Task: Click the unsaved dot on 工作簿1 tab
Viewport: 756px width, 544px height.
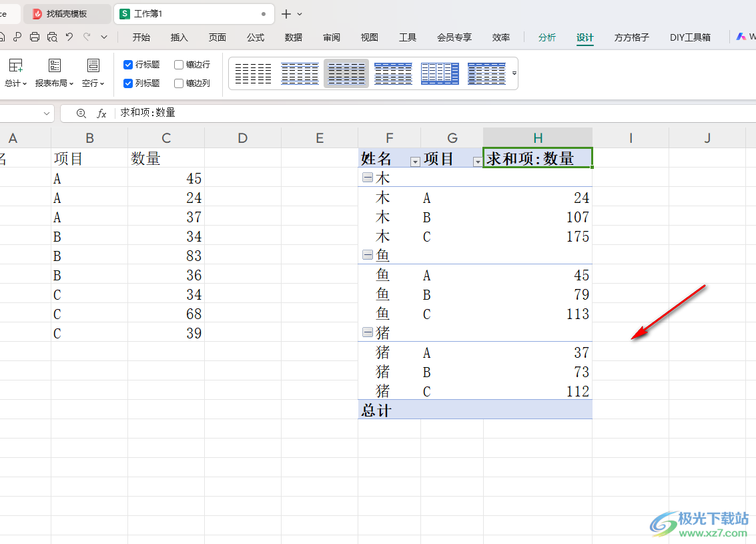Action: (x=264, y=14)
